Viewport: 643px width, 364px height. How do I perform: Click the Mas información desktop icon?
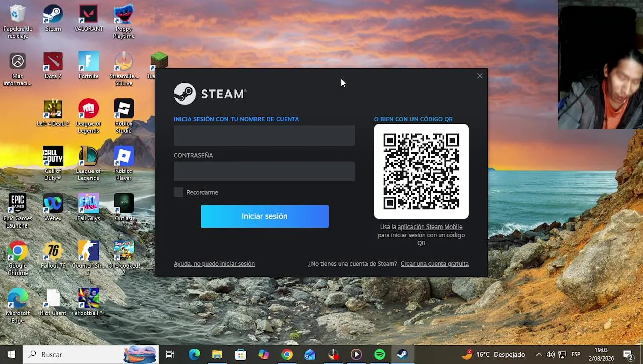[x=18, y=70]
